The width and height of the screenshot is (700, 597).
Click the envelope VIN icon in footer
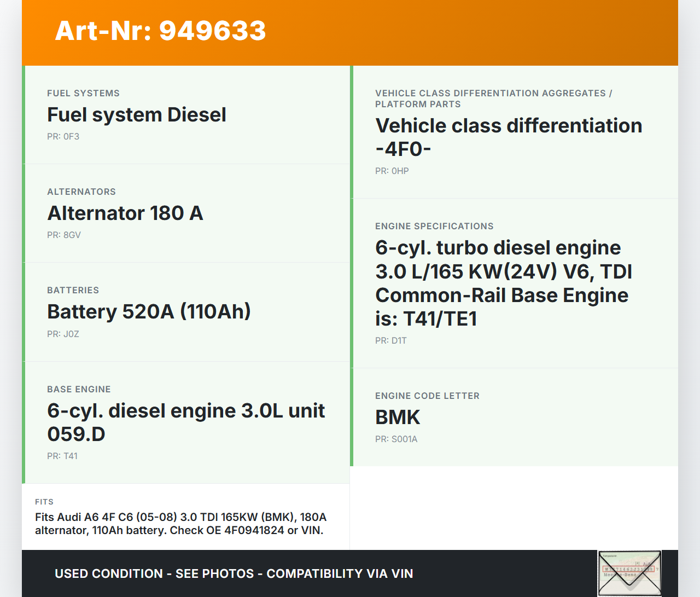[629, 573]
